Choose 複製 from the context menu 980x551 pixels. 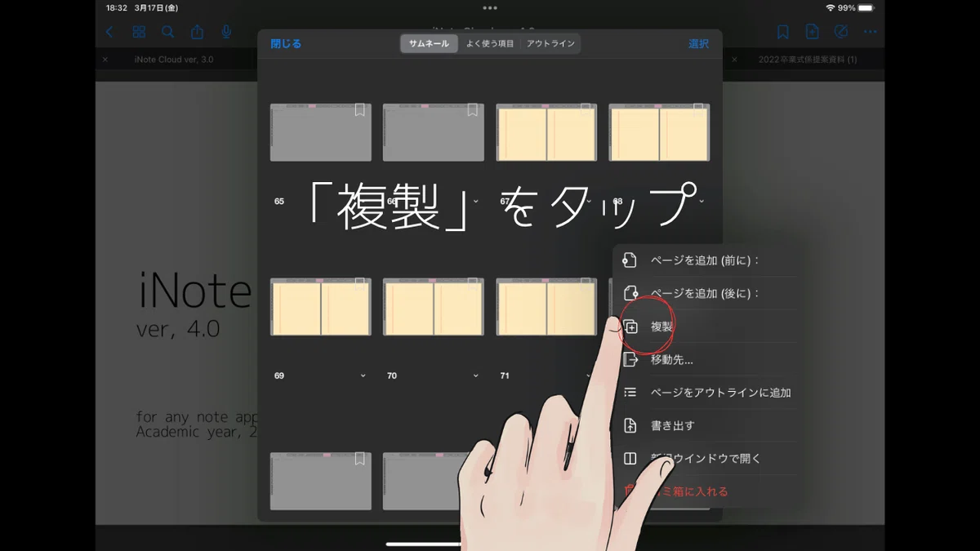click(x=706, y=327)
